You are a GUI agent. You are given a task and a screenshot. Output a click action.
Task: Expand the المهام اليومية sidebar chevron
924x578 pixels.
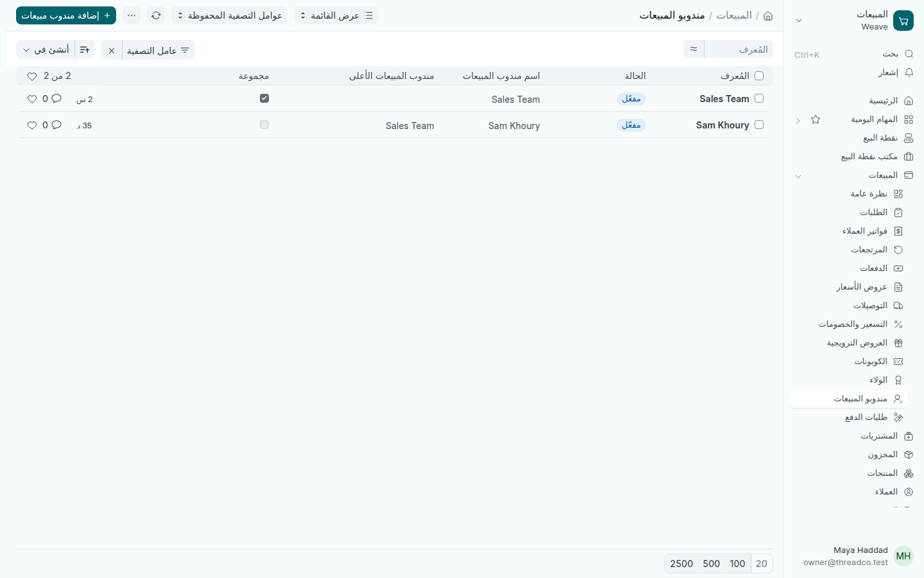tap(798, 120)
